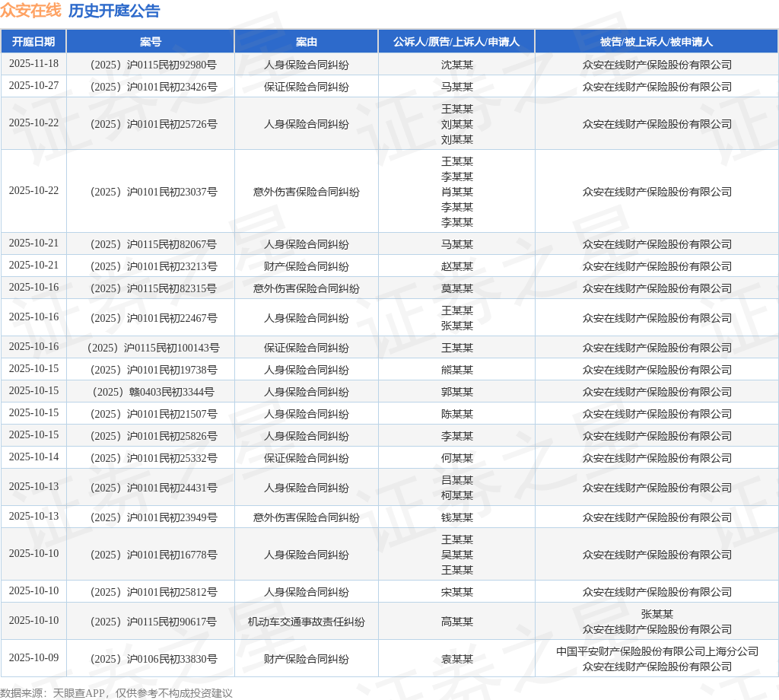
Task: Click plaintiff 沈某某
Action: pyautogui.click(x=457, y=65)
